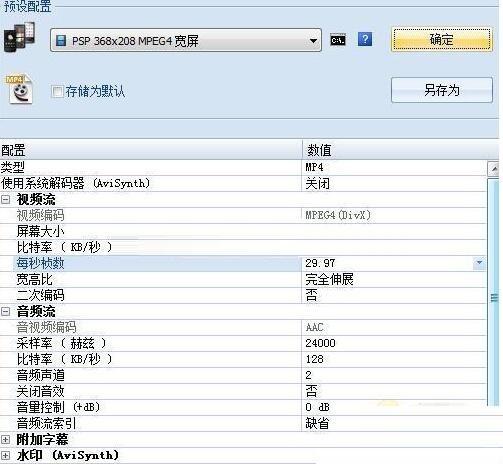Click the 0 dB volume value

317,407
